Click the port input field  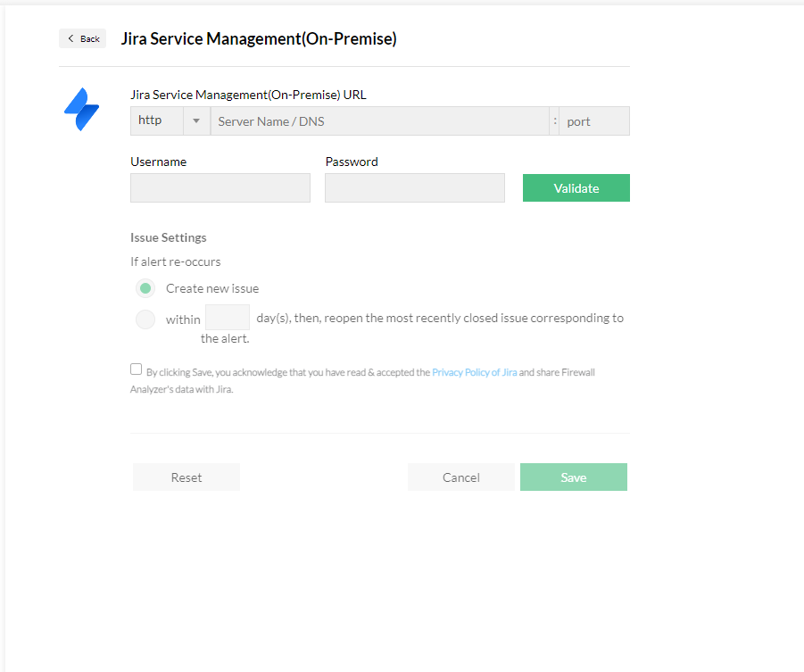(x=594, y=121)
